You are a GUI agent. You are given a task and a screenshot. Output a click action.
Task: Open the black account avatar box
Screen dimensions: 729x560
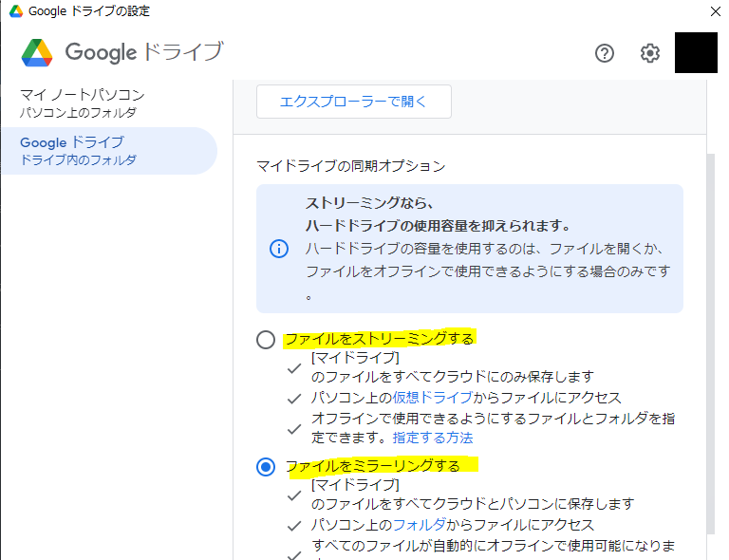(x=696, y=52)
